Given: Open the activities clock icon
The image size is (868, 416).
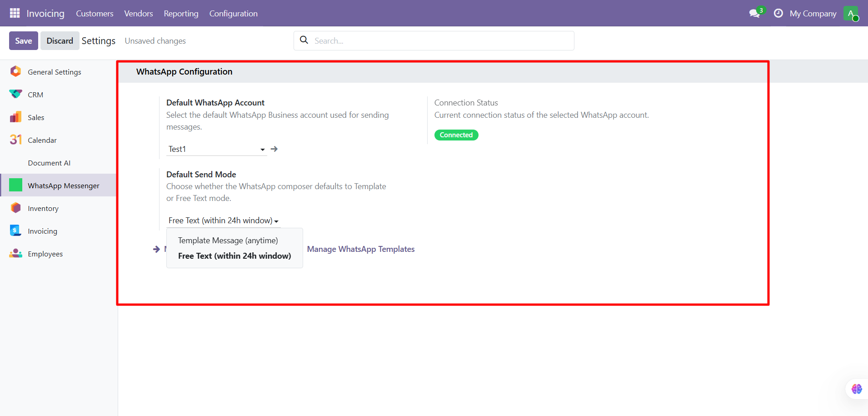Looking at the screenshot, I should 778,13.
